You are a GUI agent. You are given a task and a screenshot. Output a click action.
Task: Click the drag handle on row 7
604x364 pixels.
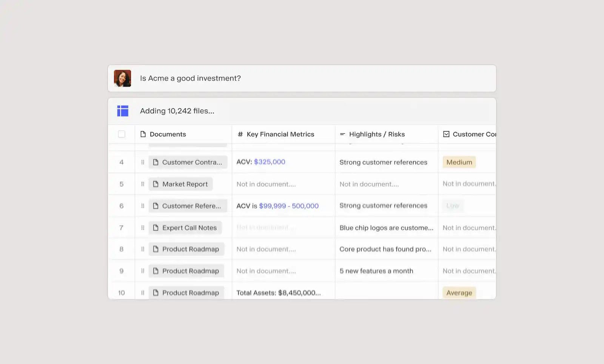tap(143, 228)
